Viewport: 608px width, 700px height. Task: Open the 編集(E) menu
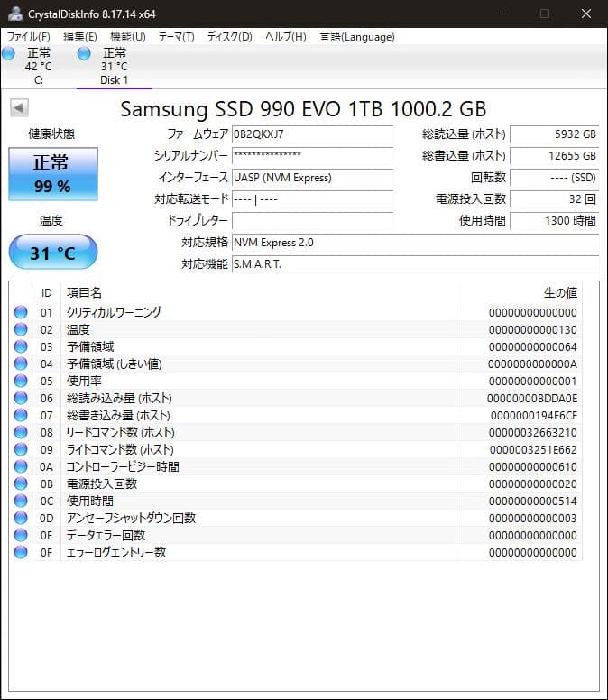click(x=80, y=37)
